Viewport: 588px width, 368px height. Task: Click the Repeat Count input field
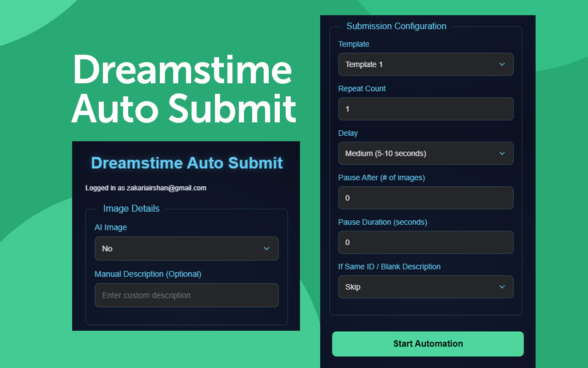[x=426, y=109]
